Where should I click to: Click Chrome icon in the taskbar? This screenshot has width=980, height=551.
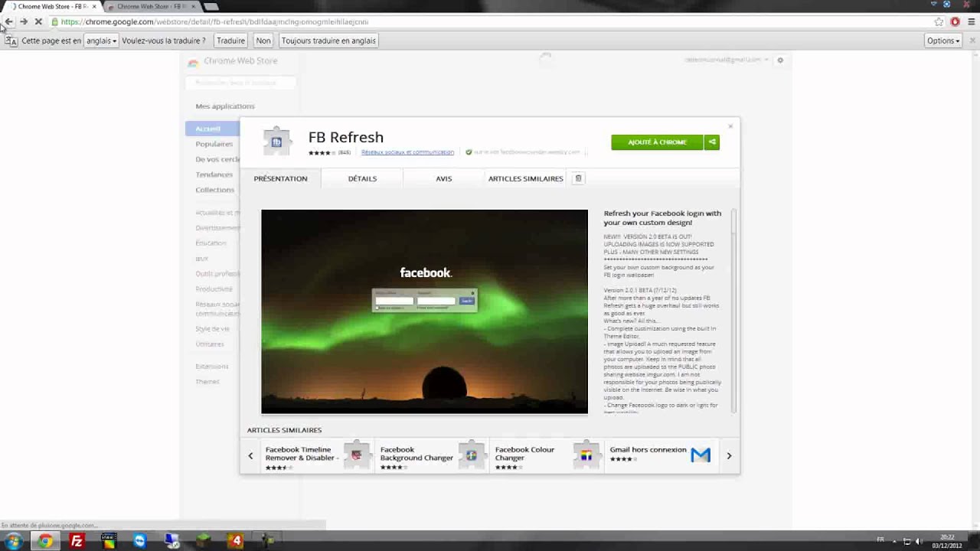[x=46, y=541]
